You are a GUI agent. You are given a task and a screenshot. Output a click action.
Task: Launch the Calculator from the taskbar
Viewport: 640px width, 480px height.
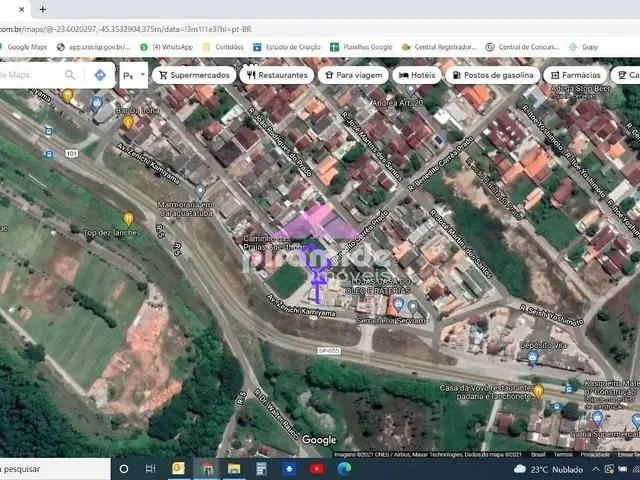tap(261, 469)
